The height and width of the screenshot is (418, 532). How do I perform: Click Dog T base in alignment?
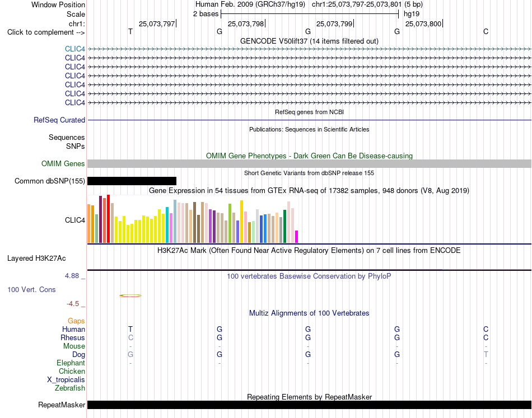click(486, 355)
